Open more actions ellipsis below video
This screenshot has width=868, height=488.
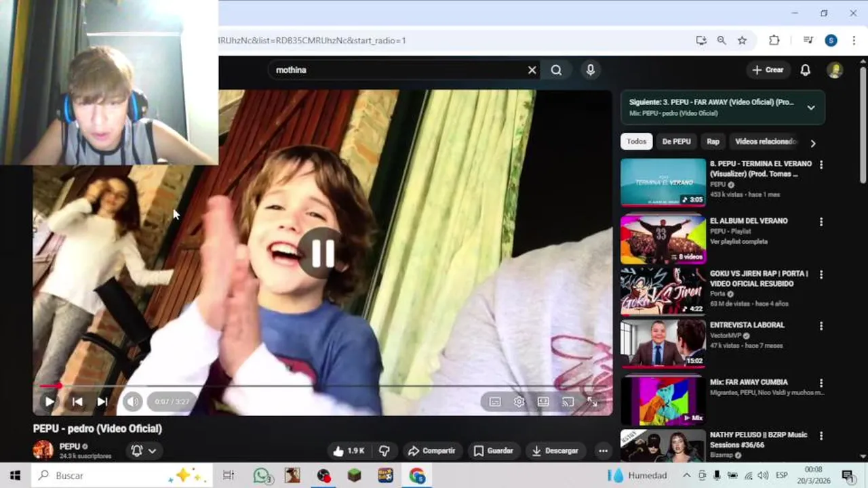(x=603, y=451)
